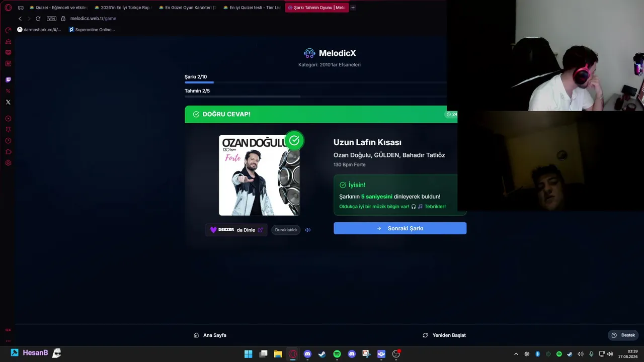644x362 pixels.
Task: Open a new tab with the plus button
Action: coord(353,8)
